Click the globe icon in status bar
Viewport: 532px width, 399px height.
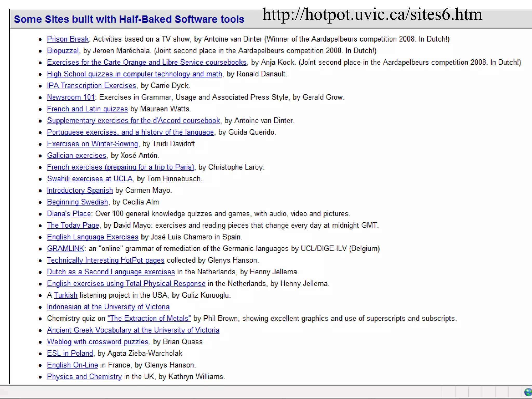528,392
